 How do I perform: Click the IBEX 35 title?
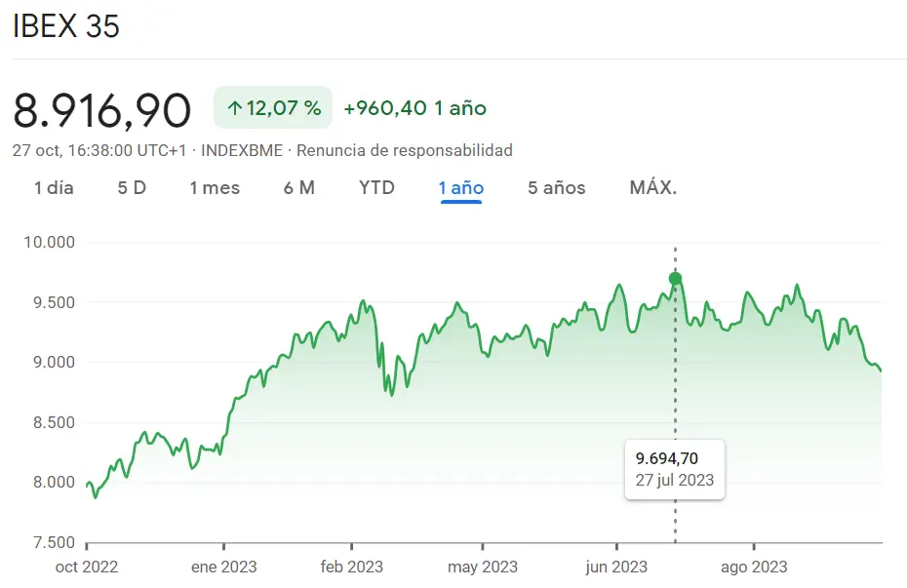point(66,26)
